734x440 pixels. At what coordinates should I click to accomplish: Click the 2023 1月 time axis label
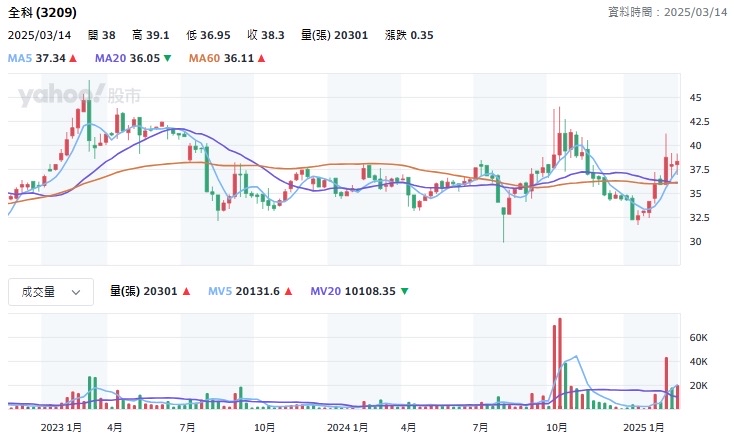click(x=61, y=428)
